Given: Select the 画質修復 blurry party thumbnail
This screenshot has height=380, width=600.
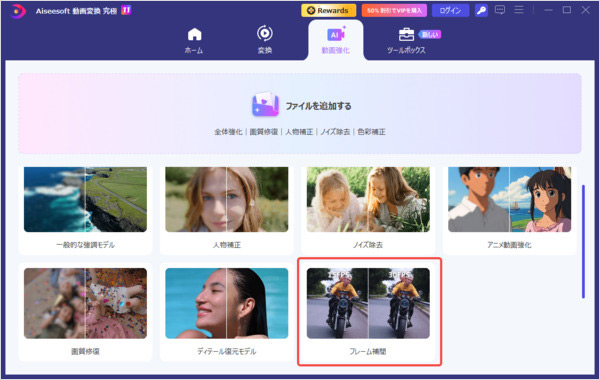Looking at the screenshot, I should coord(85,303).
